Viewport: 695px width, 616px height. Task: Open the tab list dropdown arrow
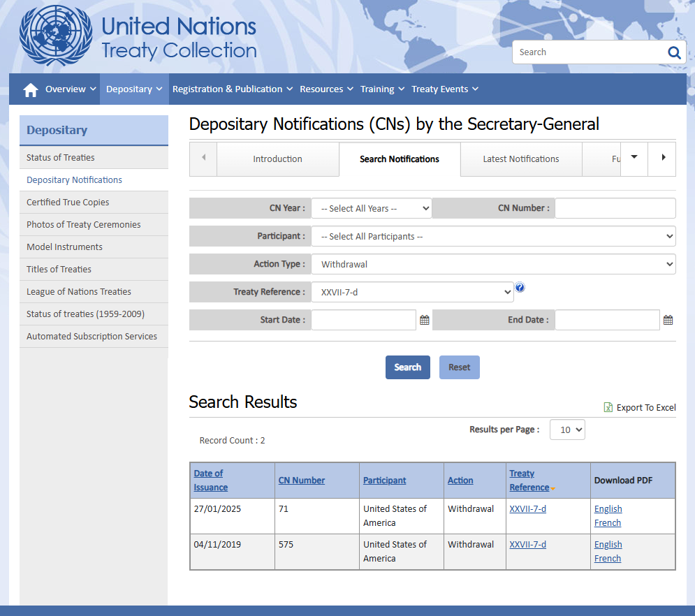pos(634,158)
